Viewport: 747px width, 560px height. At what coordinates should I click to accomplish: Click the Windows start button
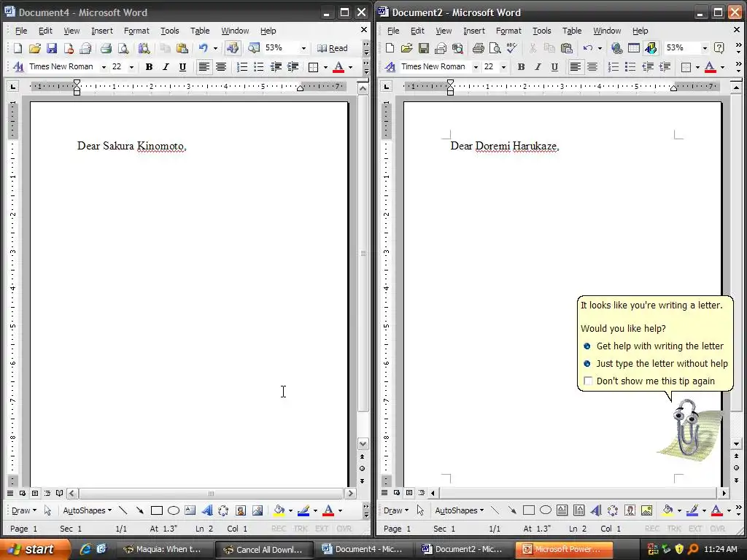click(x=34, y=549)
